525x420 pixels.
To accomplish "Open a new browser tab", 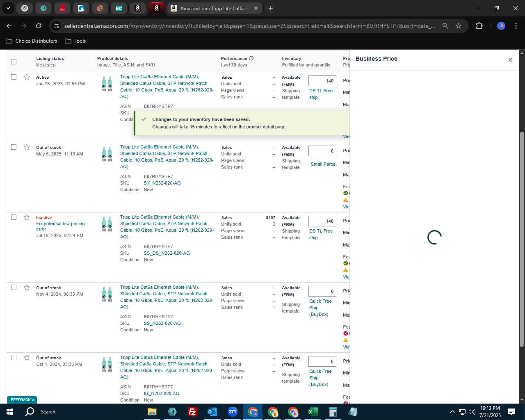I will pyautogui.click(x=271, y=8).
